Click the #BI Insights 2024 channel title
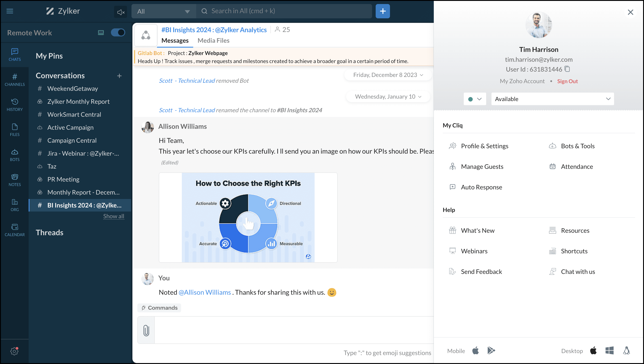This screenshot has width=644, height=364. pos(214,30)
